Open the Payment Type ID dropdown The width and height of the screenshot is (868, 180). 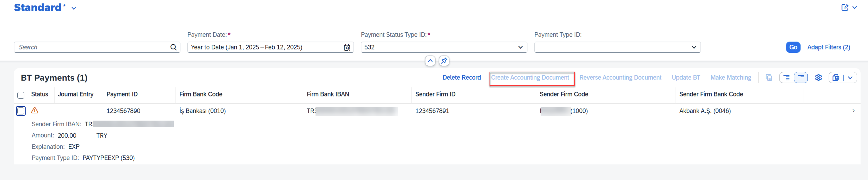pyautogui.click(x=694, y=47)
